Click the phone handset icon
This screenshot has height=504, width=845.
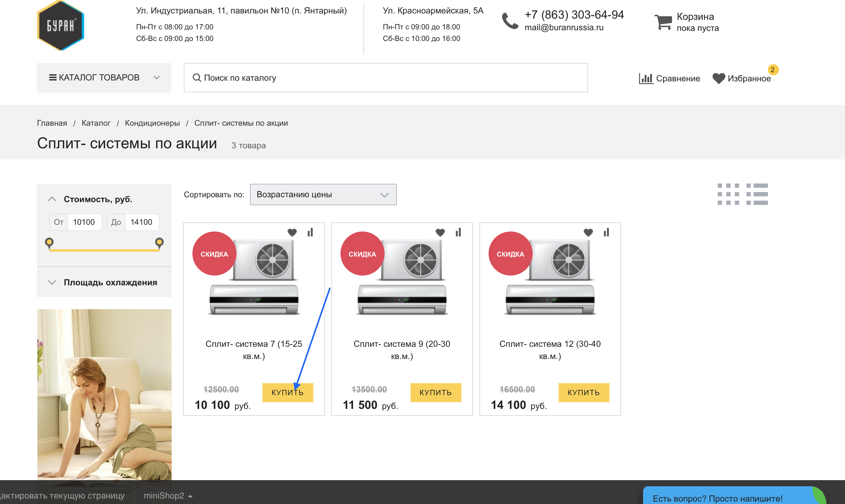tap(510, 21)
